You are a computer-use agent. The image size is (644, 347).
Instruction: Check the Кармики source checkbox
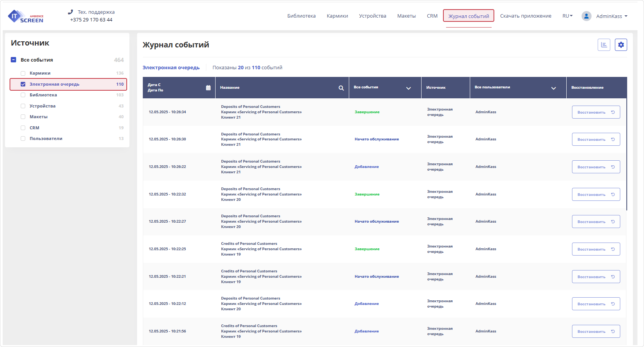[x=23, y=73]
